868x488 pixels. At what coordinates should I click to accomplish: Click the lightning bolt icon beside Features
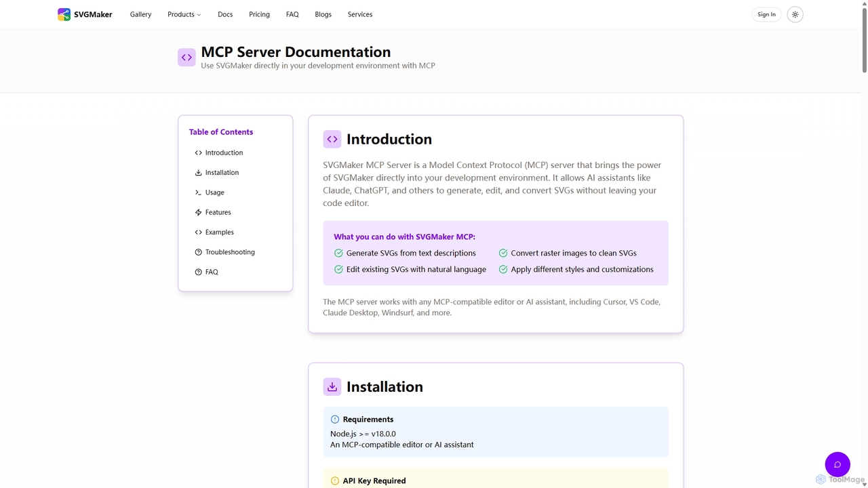pyautogui.click(x=198, y=212)
